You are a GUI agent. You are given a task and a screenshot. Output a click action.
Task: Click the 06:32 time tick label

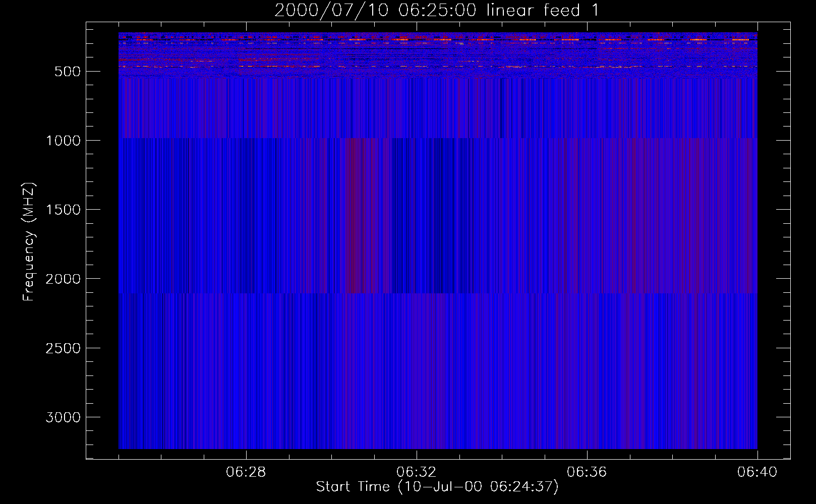pos(417,472)
